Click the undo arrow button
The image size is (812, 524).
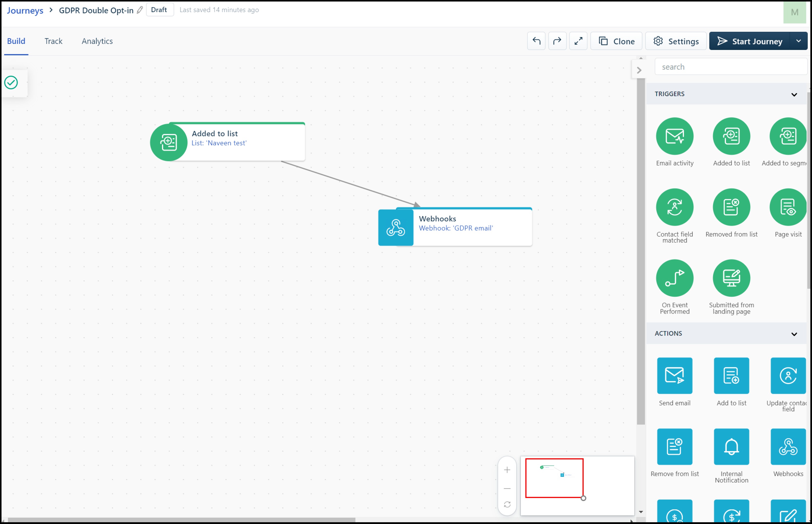pos(536,41)
